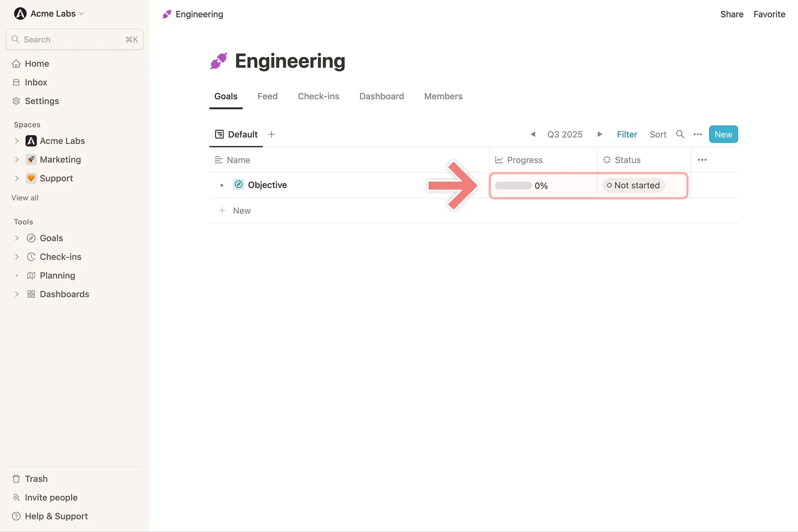Click the table column options ellipsis

point(702,160)
